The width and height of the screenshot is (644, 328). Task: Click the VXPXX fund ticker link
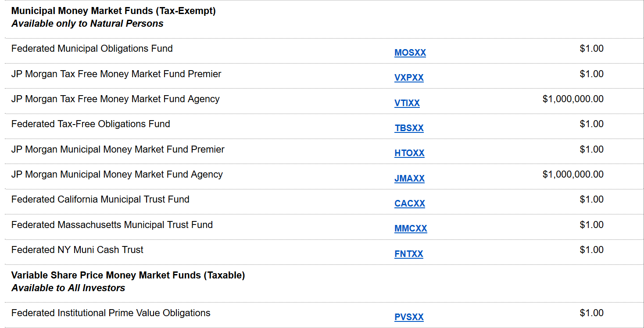coord(408,78)
